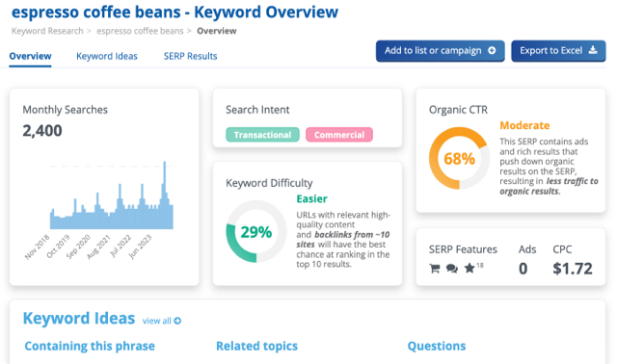The height and width of the screenshot is (364, 617).
Task: Click the Containing this phrase heading
Action: [x=90, y=347]
